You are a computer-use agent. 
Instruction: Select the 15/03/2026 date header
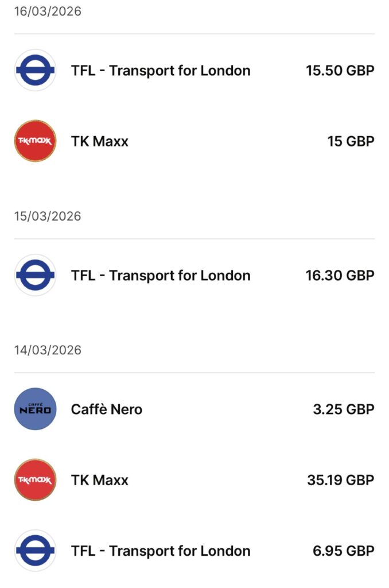[x=48, y=216]
